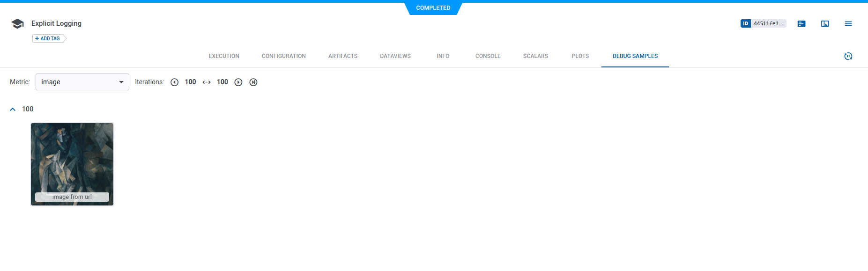The image size is (868, 271).
Task: Click the info panel layout icon
Action: [825, 24]
